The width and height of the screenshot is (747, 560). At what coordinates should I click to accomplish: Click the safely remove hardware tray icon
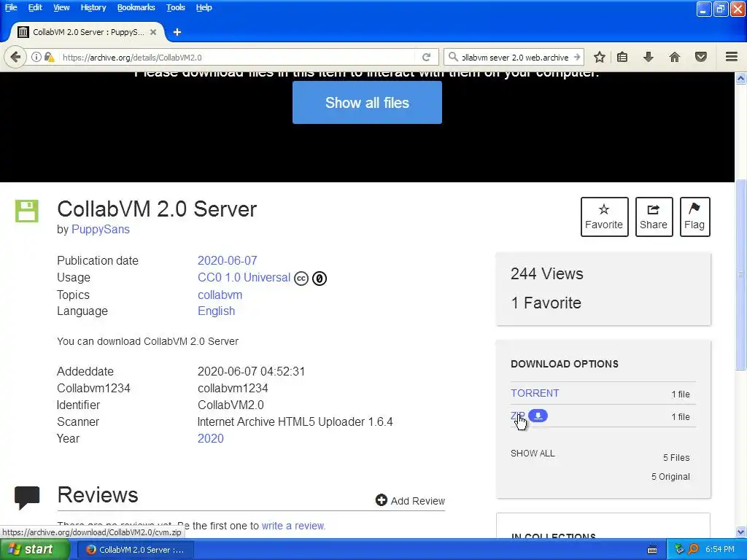click(x=679, y=549)
